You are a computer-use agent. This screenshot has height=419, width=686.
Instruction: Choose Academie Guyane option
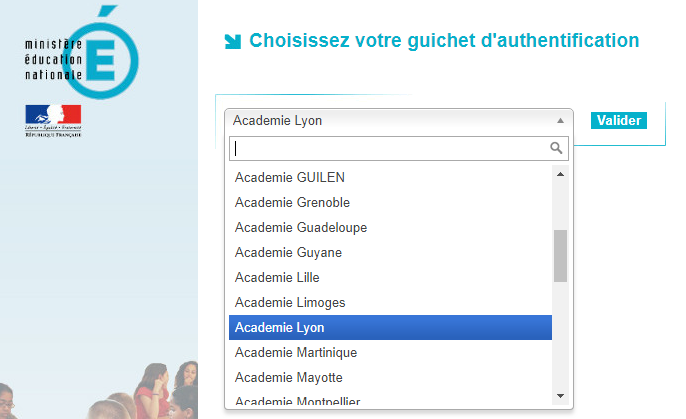coord(390,252)
